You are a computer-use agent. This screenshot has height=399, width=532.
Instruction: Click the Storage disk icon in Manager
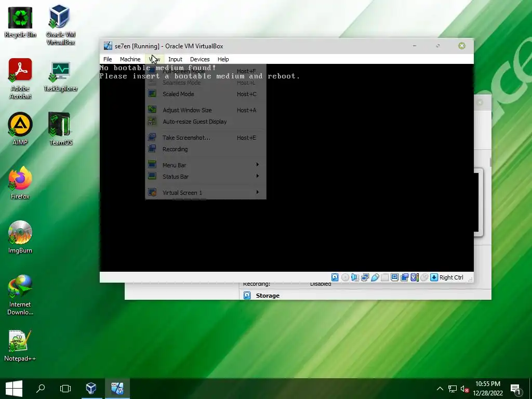click(x=247, y=295)
